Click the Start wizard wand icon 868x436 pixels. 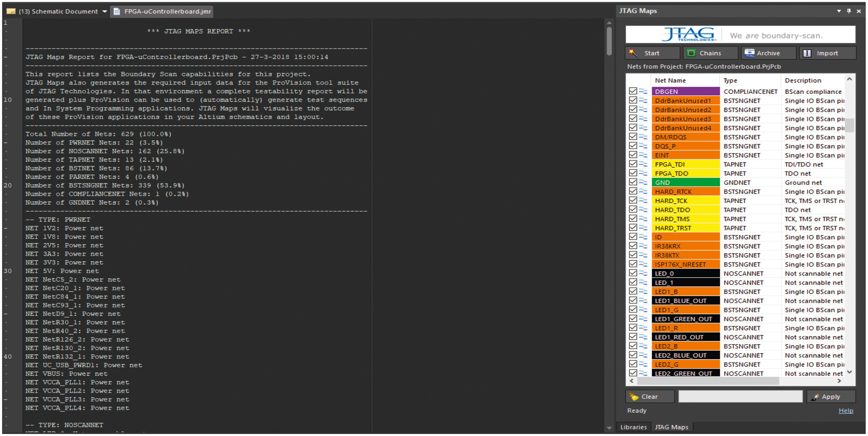[633, 53]
